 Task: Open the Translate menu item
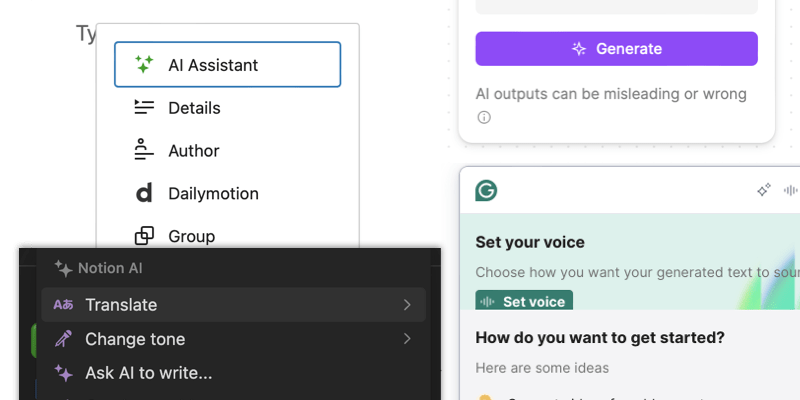coord(121,305)
